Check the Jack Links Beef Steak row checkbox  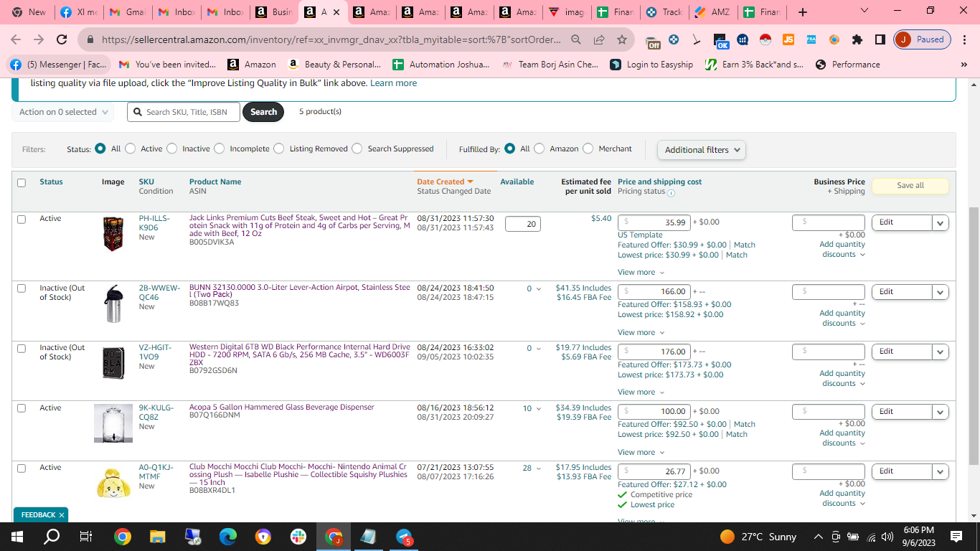[x=22, y=220]
